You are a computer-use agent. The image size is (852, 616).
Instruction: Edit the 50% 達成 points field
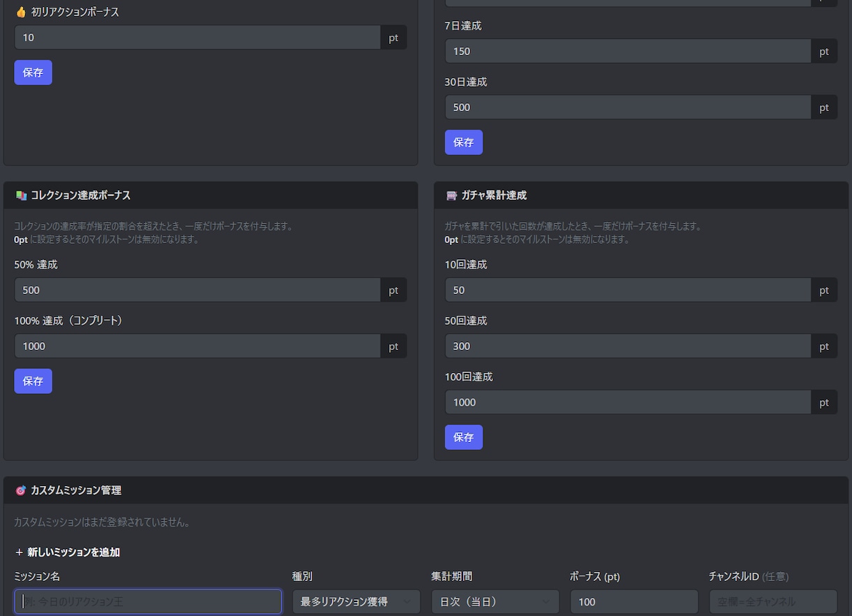click(198, 291)
